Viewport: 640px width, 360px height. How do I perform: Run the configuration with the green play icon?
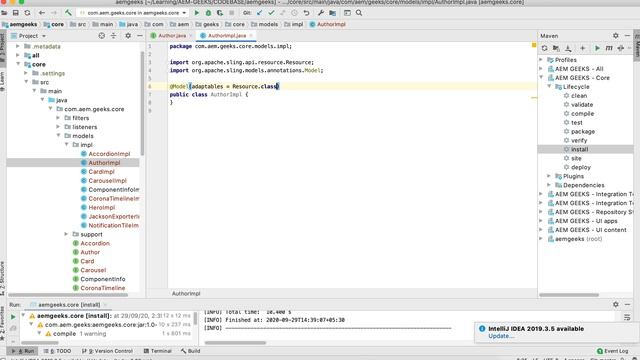click(x=197, y=13)
